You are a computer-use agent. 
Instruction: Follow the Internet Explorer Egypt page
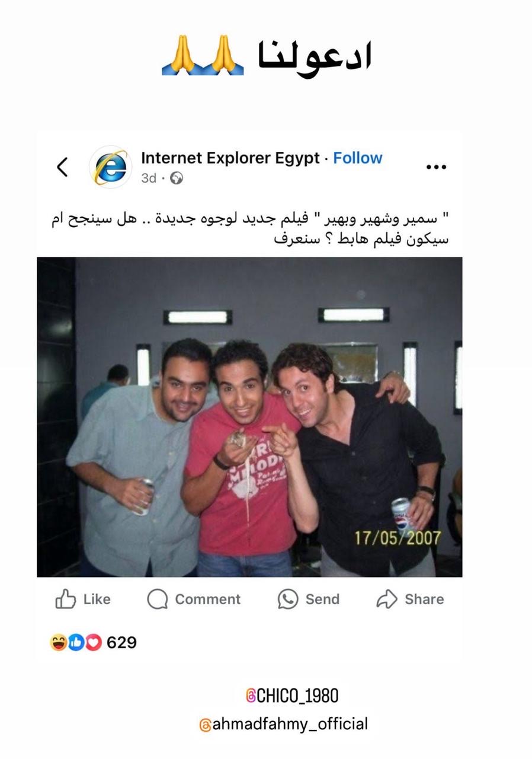pos(358,158)
